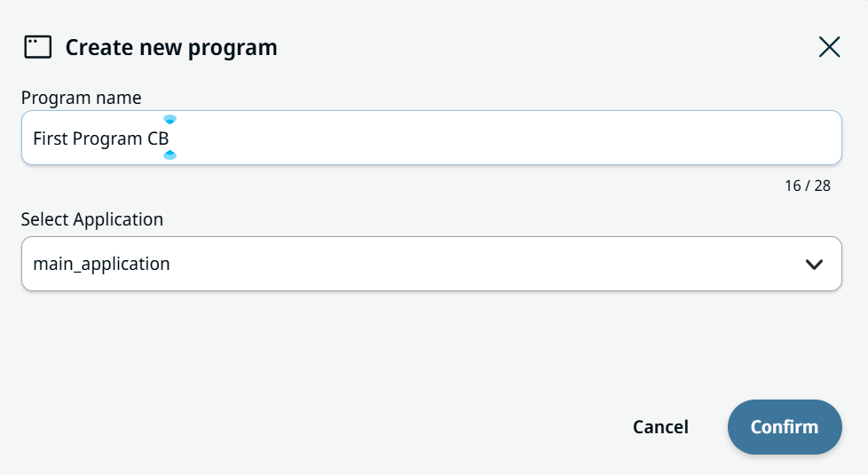Click the upper blue text selection handle

(170, 119)
